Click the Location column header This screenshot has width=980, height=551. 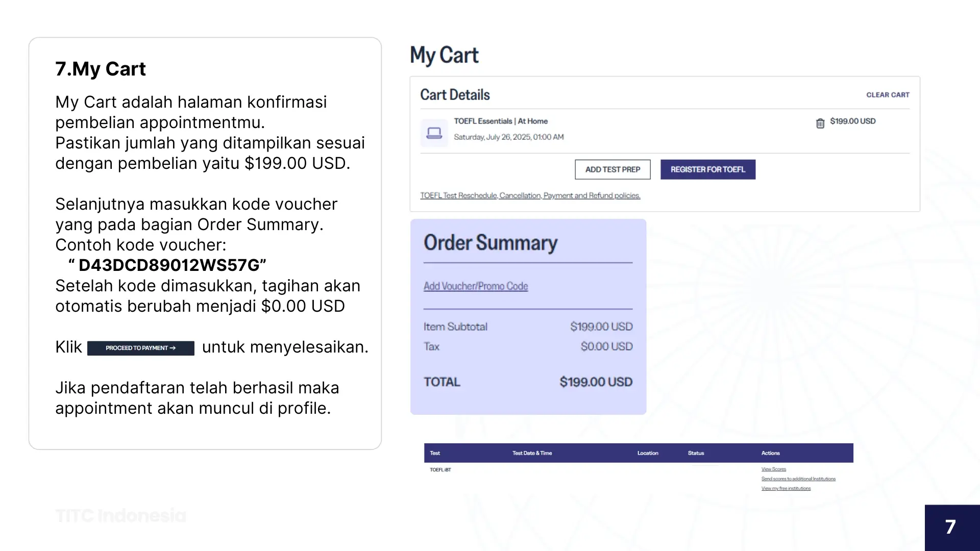(x=648, y=453)
